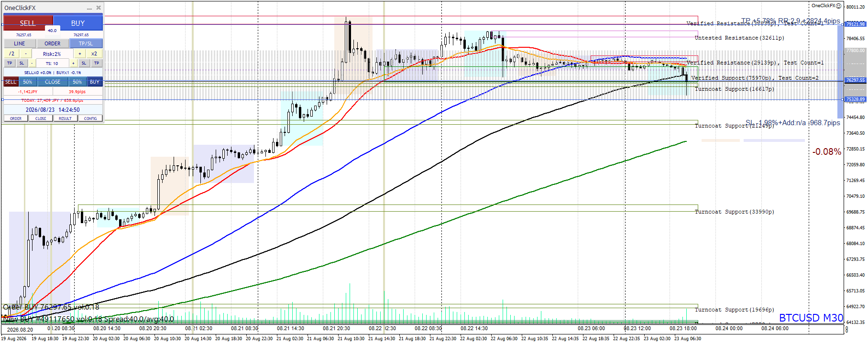
Task: Click the large red SELL button
Action: (x=28, y=23)
